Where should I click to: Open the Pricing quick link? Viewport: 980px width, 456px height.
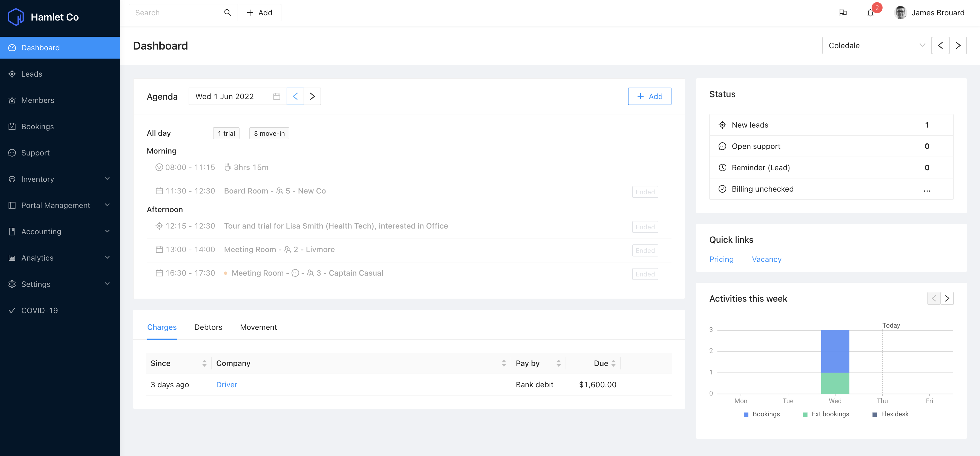(721, 259)
